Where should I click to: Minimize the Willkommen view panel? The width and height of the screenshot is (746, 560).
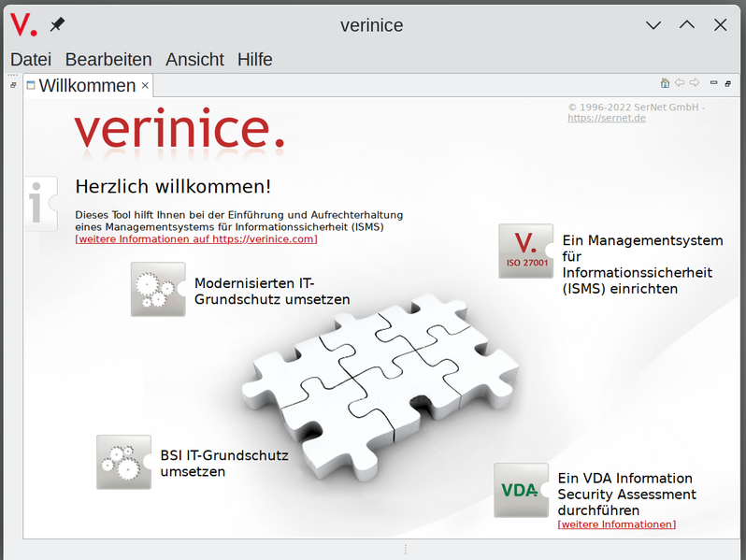click(x=713, y=83)
